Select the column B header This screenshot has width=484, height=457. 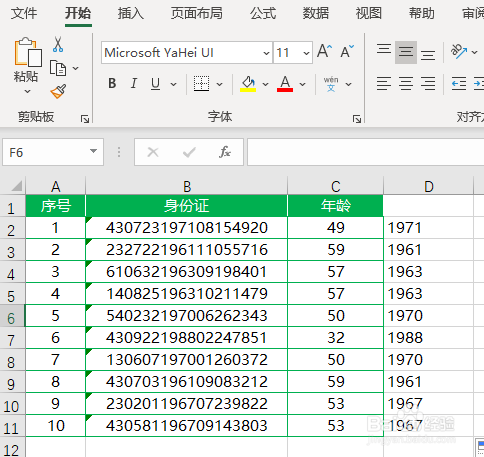(187, 186)
